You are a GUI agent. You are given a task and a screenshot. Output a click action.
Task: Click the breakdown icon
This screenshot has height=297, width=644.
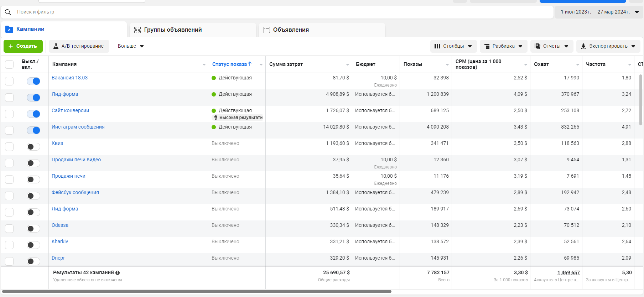(x=487, y=46)
